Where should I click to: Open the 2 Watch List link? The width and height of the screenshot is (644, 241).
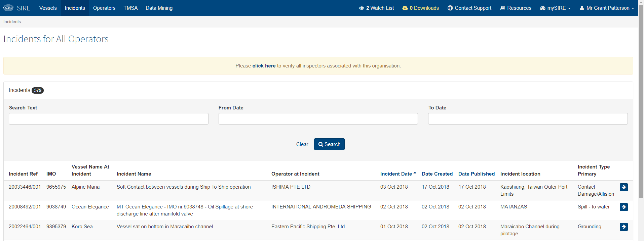376,8
